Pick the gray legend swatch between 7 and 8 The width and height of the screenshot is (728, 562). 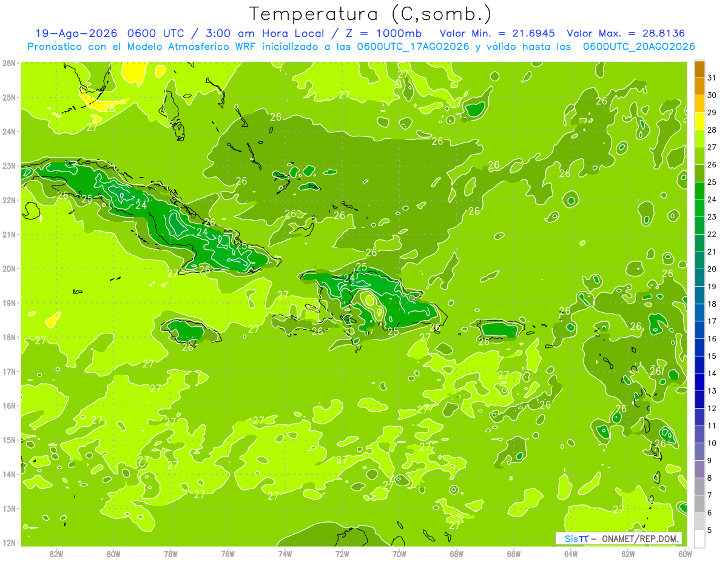(699, 486)
